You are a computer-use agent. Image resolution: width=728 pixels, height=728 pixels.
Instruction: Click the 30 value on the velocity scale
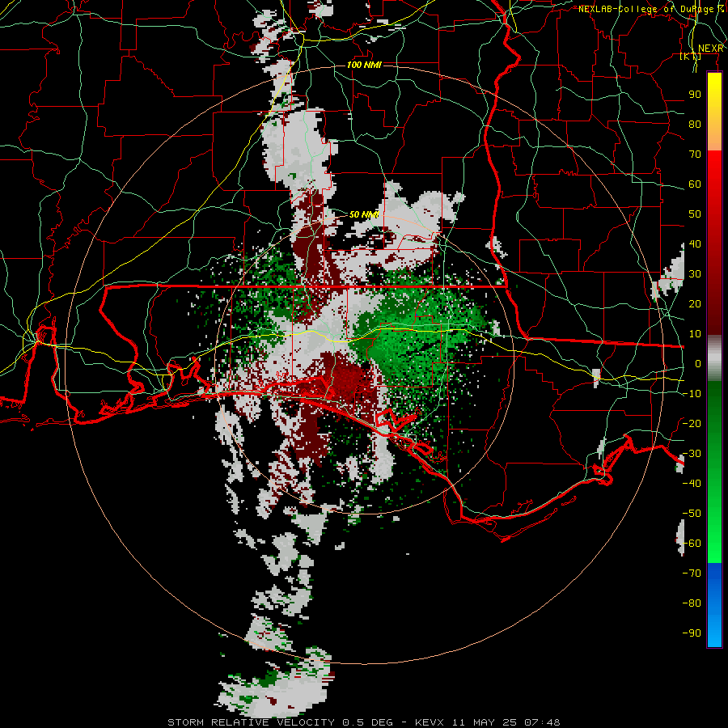[x=695, y=274]
